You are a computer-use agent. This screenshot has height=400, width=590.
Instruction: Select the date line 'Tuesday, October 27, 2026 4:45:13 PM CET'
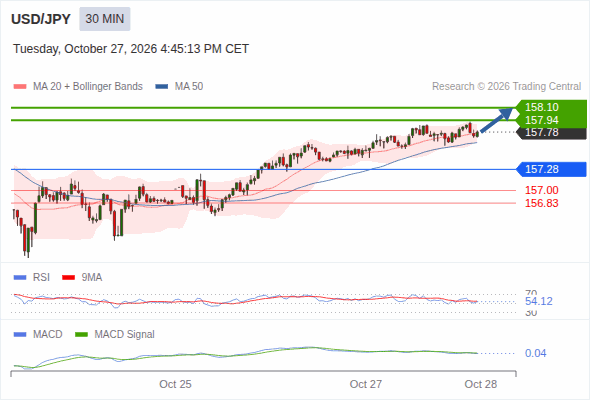pos(131,49)
